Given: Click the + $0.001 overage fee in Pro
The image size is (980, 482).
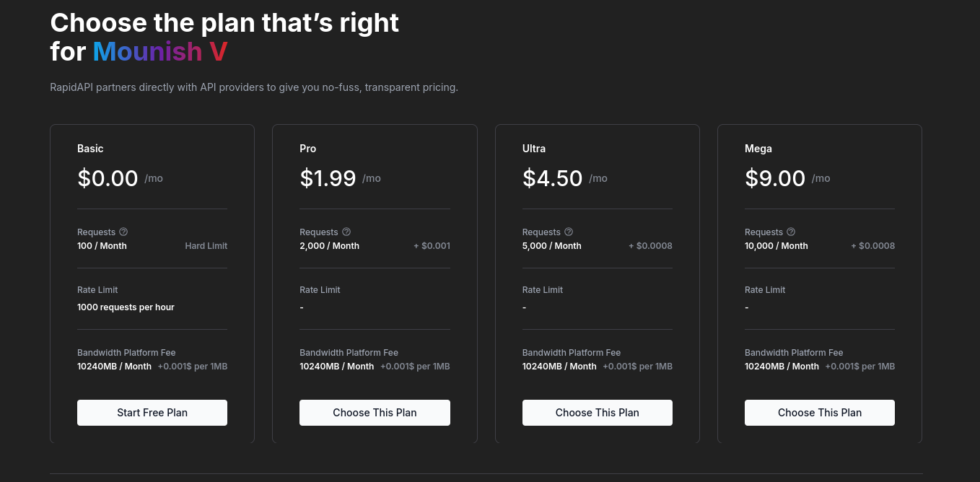Looking at the screenshot, I should coord(432,246).
